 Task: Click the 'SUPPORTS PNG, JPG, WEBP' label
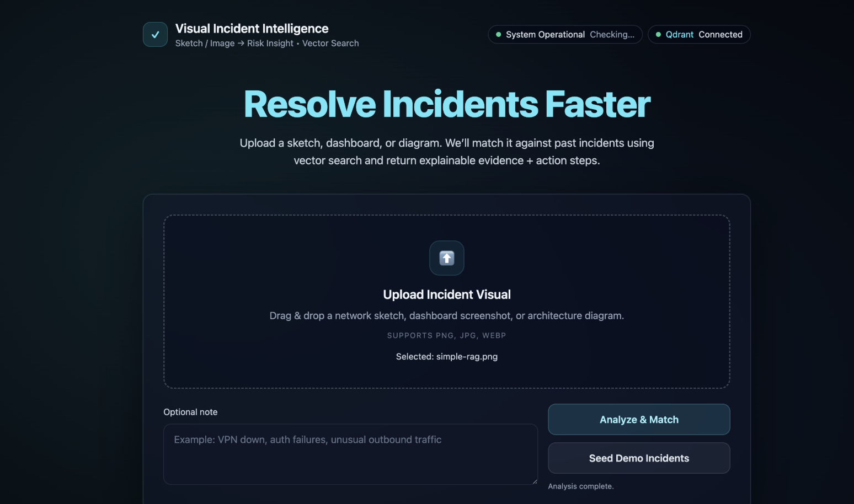446,335
